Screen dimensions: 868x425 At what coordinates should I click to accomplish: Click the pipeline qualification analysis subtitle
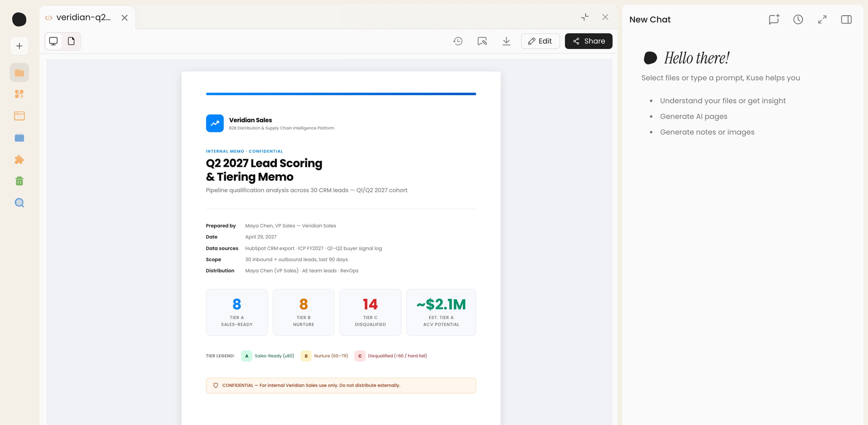click(307, 190)
